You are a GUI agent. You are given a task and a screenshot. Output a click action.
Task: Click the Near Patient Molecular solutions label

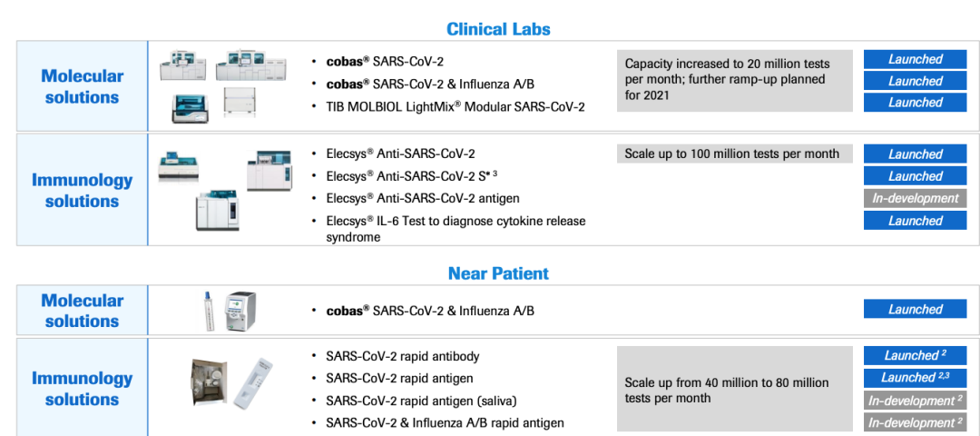pyautogui.click(x=82, y=311)
